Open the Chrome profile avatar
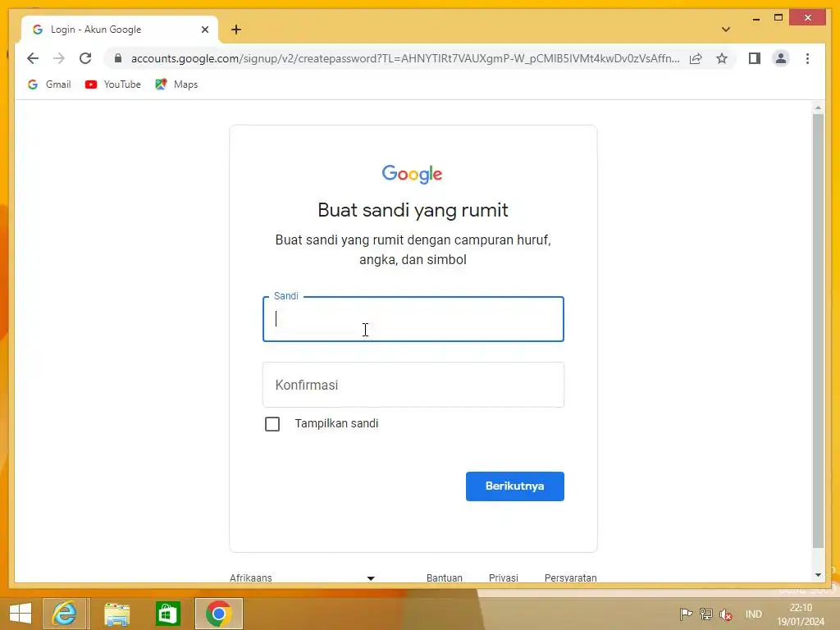This screenshot has width=840, height=630. [781, 58]
